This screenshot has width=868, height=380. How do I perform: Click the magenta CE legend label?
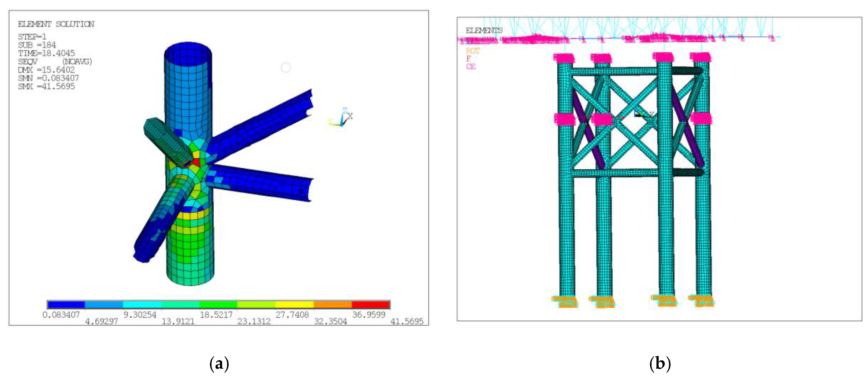pos(471,66)
